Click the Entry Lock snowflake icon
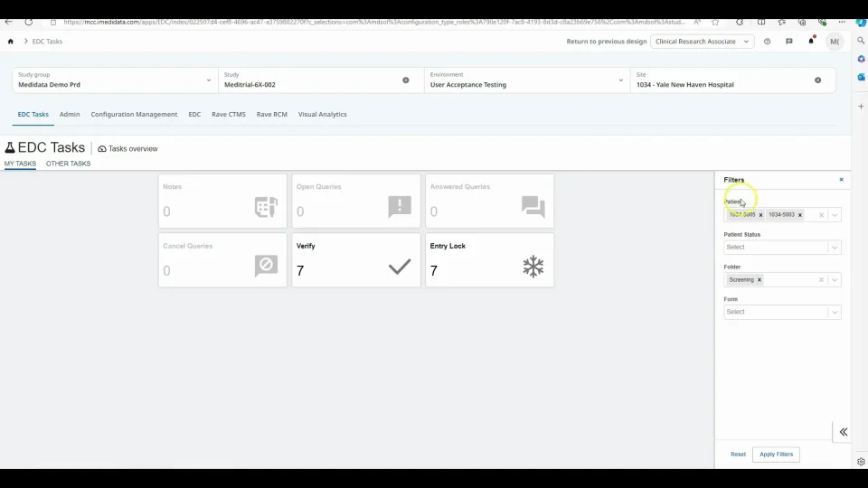Screen dimensions: 868x488 coord(533,267)
